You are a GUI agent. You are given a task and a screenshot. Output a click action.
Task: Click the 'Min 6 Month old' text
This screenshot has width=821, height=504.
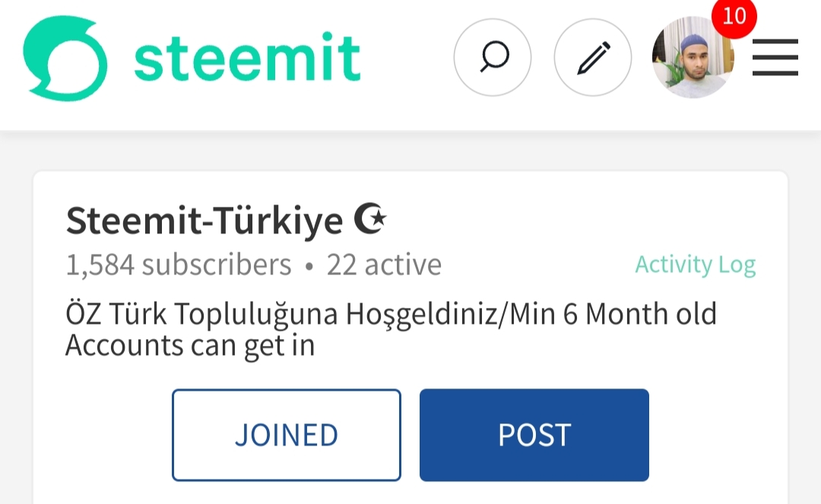(x=613, y=315)
